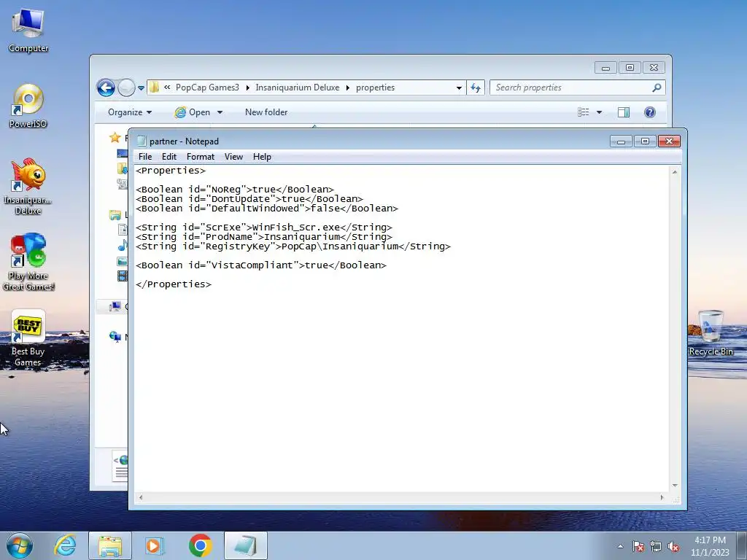Open the Best Buy Games shortcut
747x560 pixels.
tap(28, 338)
